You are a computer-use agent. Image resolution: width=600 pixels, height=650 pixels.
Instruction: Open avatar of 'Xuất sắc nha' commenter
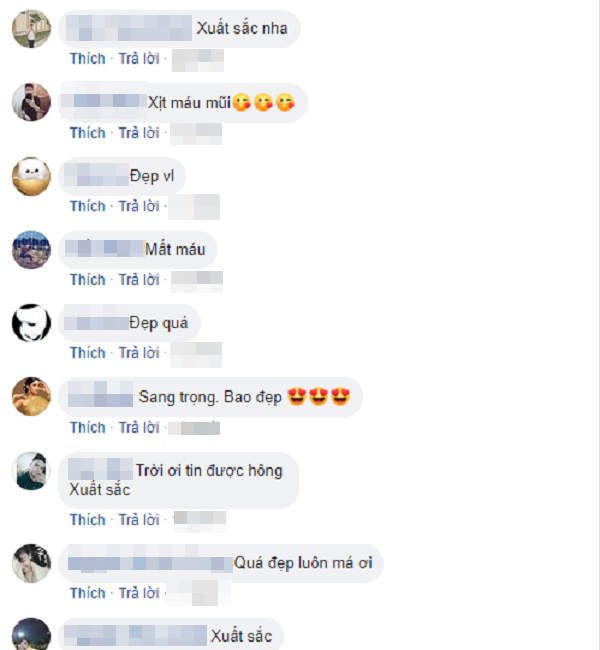[32, 29]
